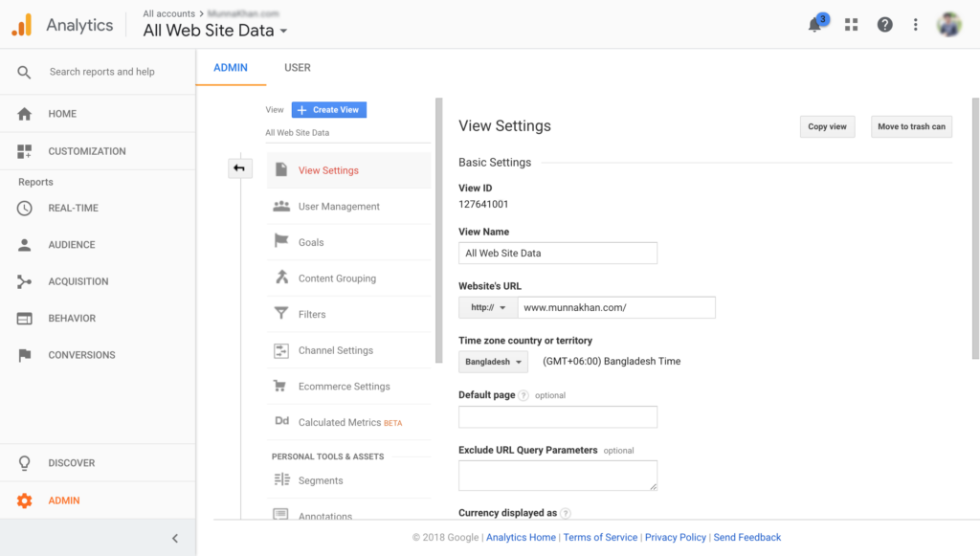Click the back arrow button beside View column
The image size is (980, 556).
tap(239, 169)
